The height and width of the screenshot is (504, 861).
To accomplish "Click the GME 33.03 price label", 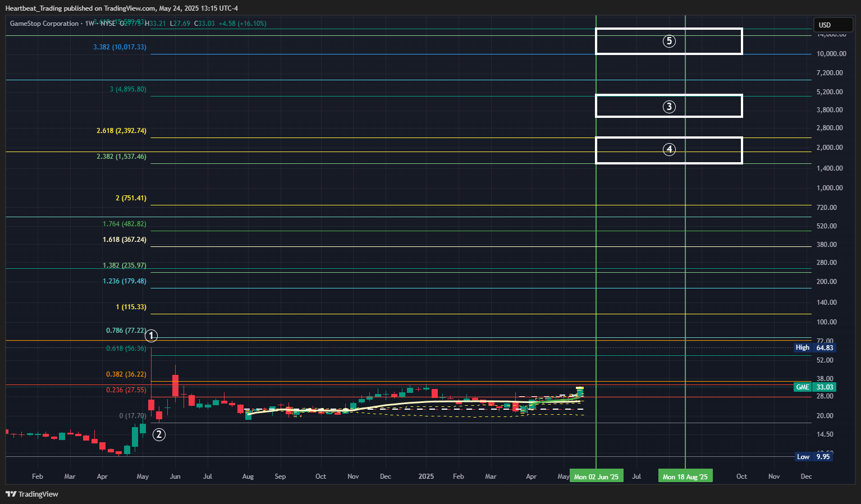I will click(x=815, y=387).
